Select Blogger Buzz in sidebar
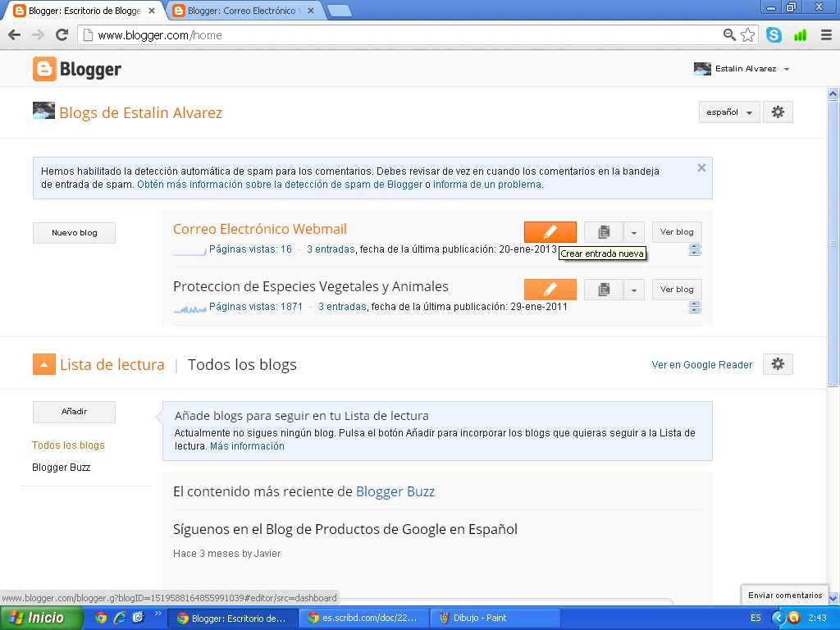Screen dimensions: 840x630 (x=61, y=468)
